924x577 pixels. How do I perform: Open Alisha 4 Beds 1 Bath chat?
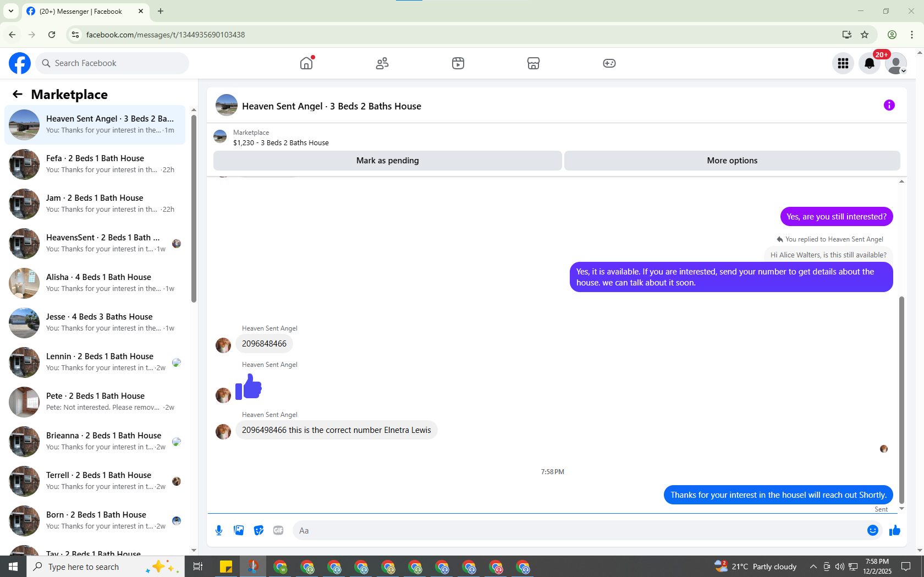(x=95, y=283)
